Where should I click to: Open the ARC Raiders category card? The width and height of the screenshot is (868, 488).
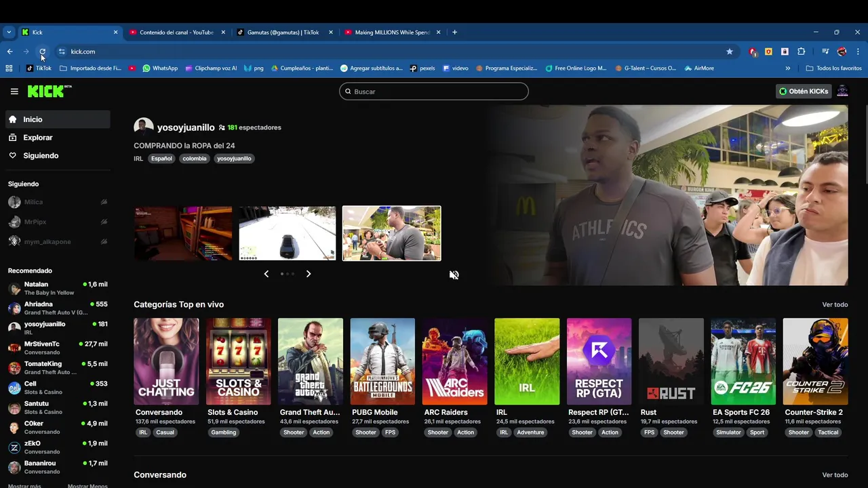tap(454, 361)
